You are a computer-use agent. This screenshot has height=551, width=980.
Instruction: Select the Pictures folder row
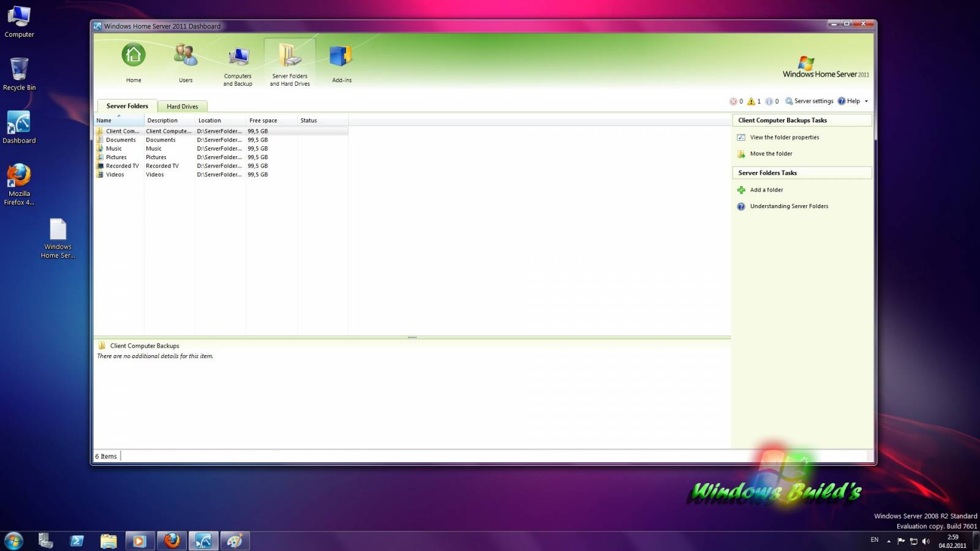[221, 157]
